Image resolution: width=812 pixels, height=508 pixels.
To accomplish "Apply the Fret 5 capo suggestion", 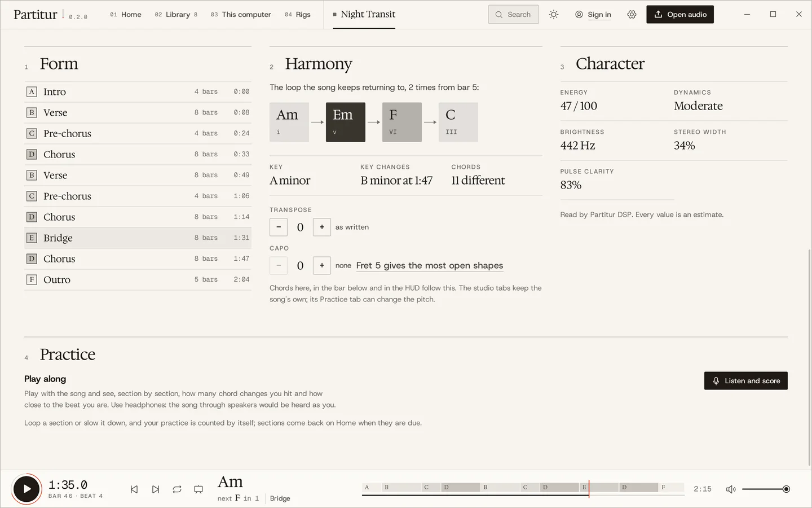I will click(430, 265).
